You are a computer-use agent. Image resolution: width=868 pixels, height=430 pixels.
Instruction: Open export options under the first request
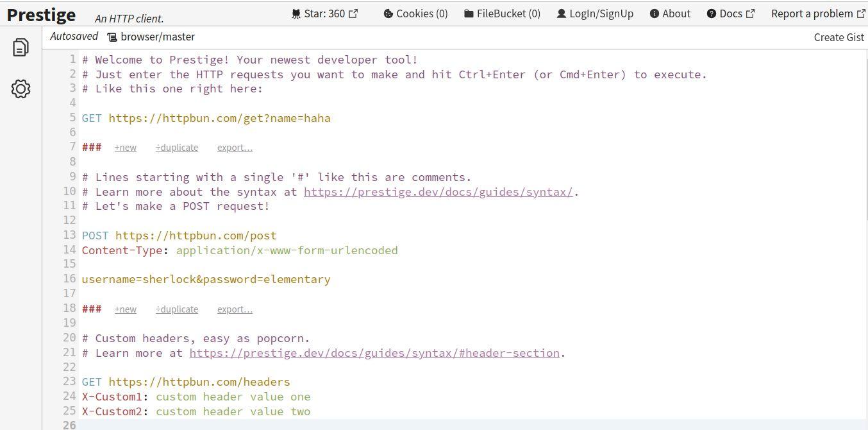click(235, 148)
